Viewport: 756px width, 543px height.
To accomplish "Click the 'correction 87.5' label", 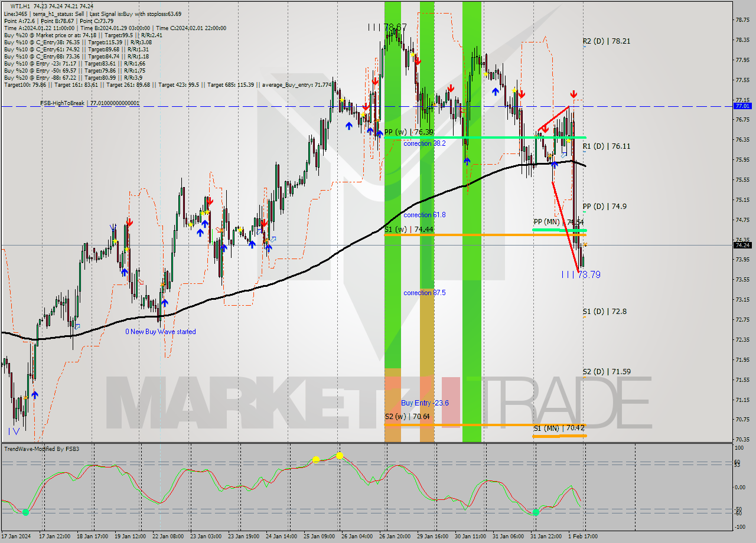I will point(425,293).
